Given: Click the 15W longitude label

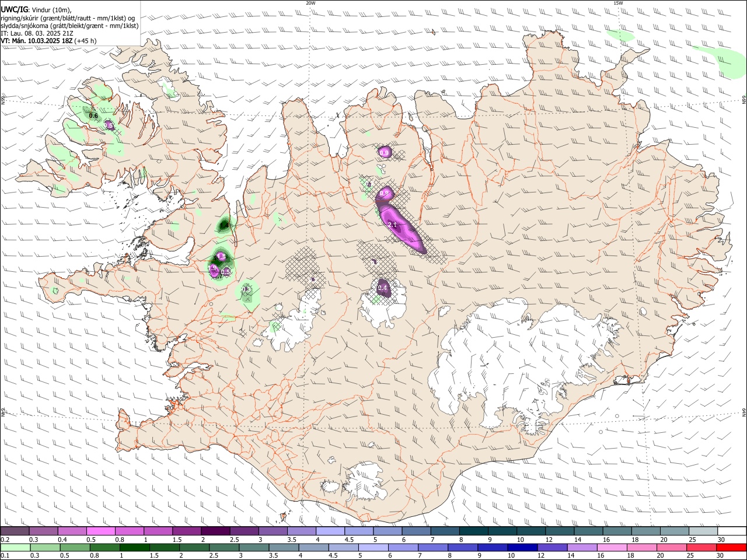Looking at the screenshot, I should pyautogui.click(x=617, y=3).
